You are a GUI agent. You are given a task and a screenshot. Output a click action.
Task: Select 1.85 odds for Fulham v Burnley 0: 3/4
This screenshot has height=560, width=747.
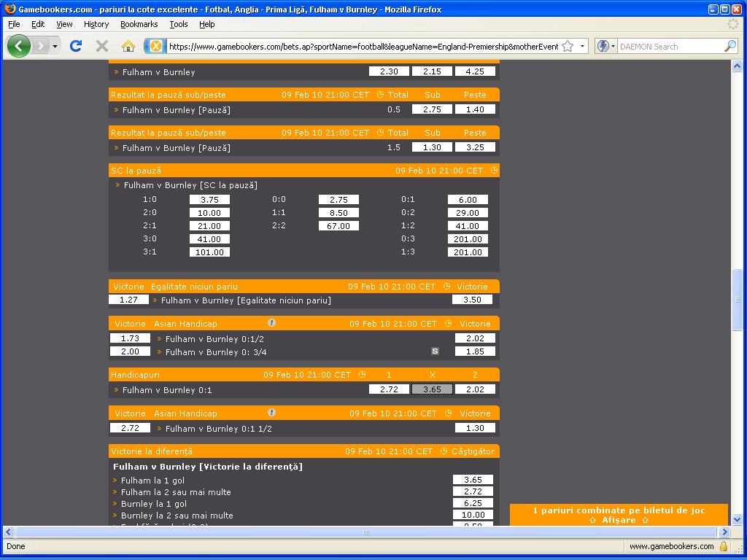coord(475,351)
